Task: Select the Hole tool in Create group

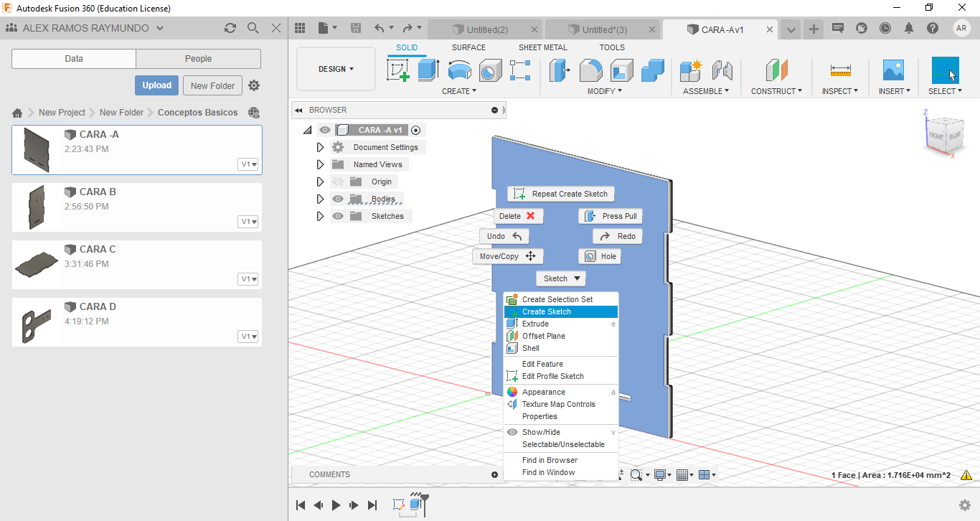Action: (x=490, y=70)
